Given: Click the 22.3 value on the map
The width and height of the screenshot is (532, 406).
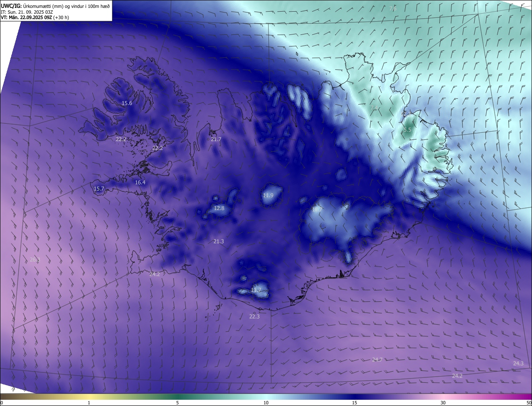Looking at the screenshot, I should tap(254, 316).
